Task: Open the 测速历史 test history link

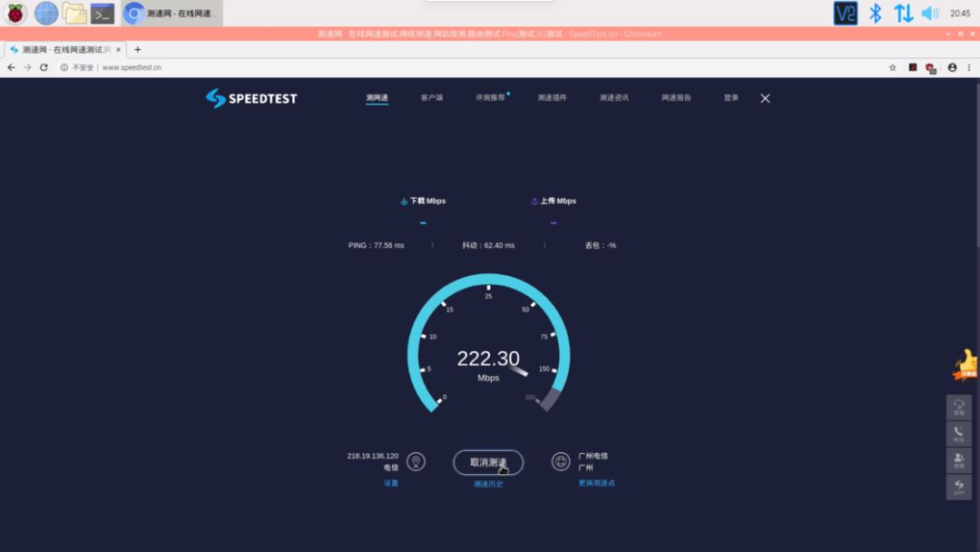Action: pos(488,484)
